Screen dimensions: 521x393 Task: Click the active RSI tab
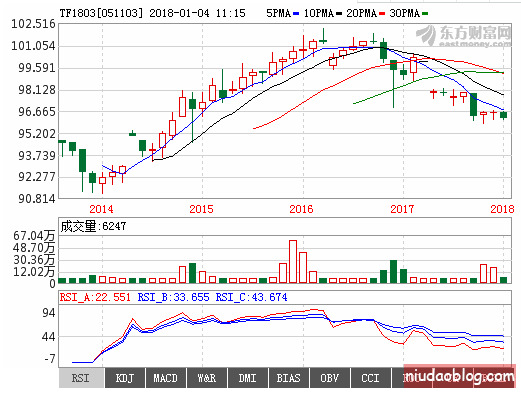81,378
